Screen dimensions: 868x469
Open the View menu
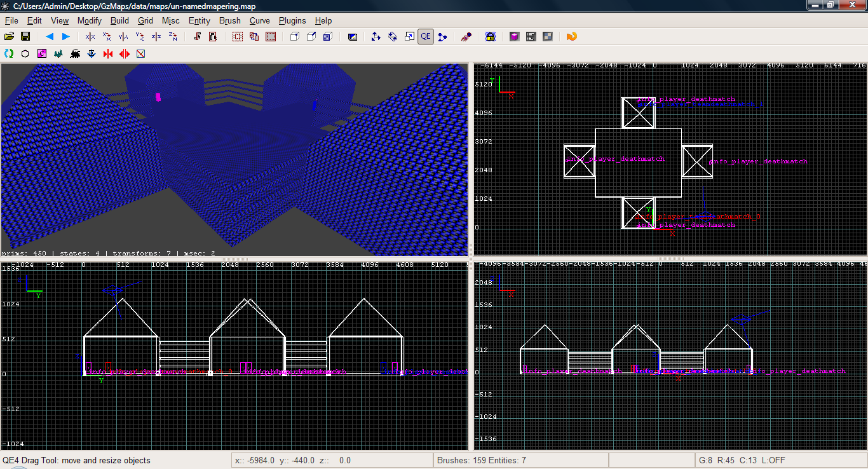tap(60, 20)
